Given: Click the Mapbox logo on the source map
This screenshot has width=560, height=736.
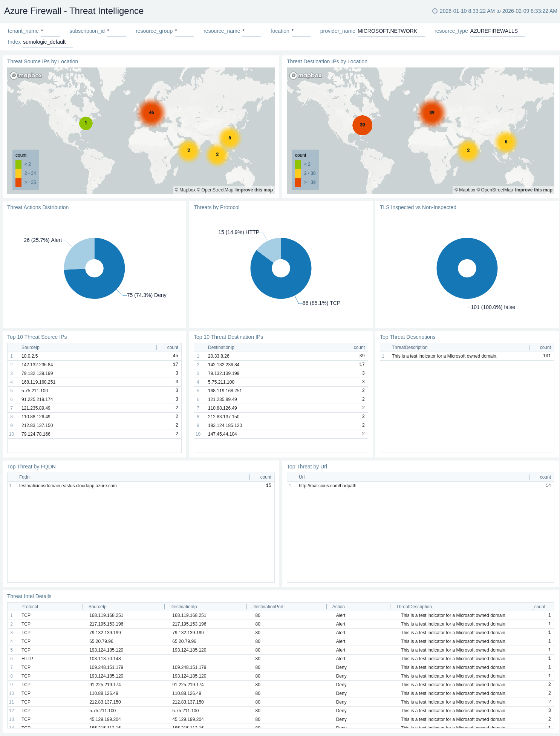Looking at the screenshot, I should pyautogui.click(x=26, y=75).
